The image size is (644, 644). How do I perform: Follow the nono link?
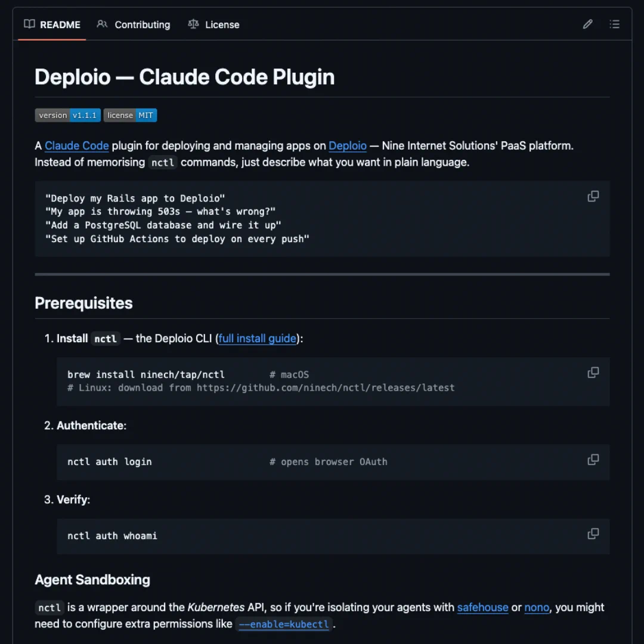537,608
